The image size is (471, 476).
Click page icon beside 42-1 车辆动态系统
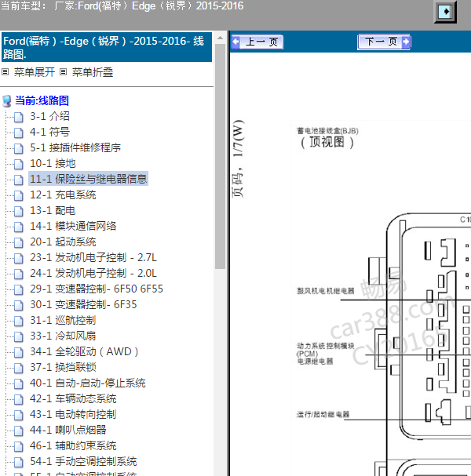click(x=19, y=399)
